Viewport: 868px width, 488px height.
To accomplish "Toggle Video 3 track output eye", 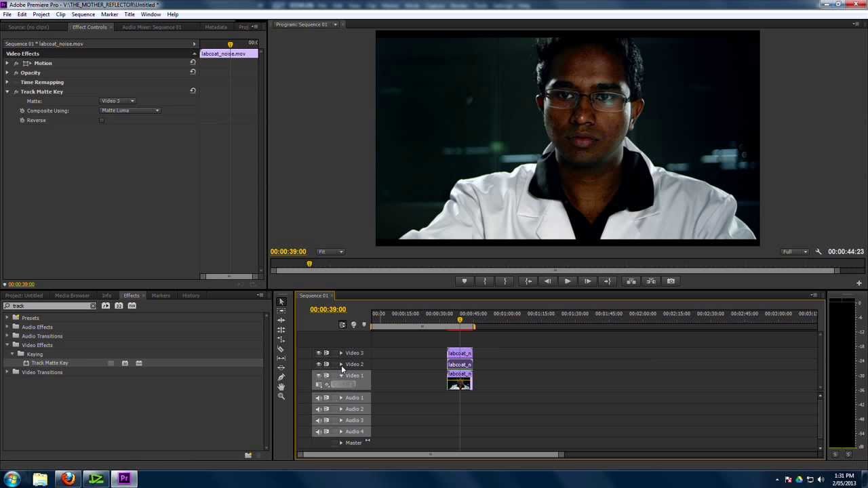I will (x=319, y=353).
